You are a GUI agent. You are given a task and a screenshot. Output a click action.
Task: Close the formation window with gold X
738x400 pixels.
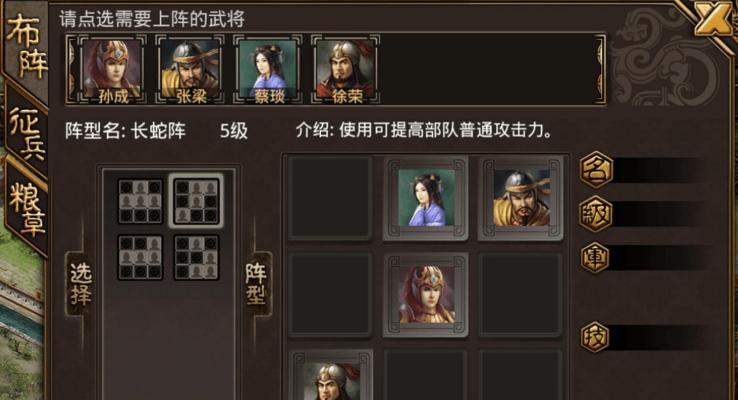[713, 20]
